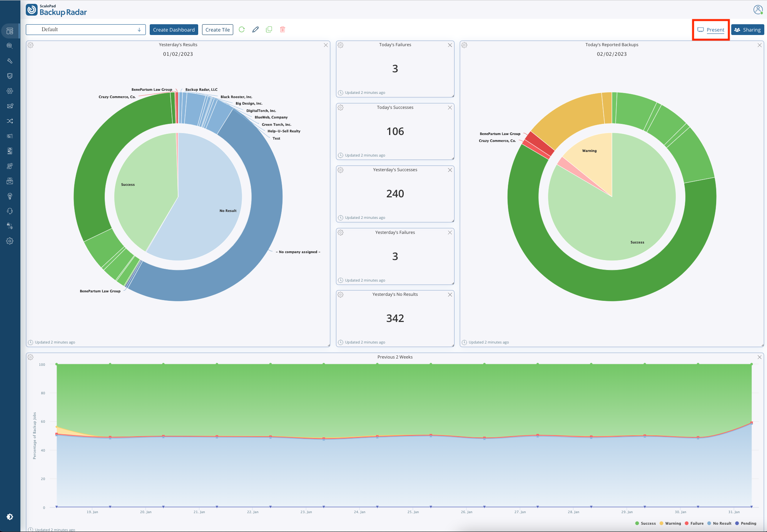Screen dimensions: 767x532
Task: Click the pencil edit dashboard icon
Action: pos(256,30)
